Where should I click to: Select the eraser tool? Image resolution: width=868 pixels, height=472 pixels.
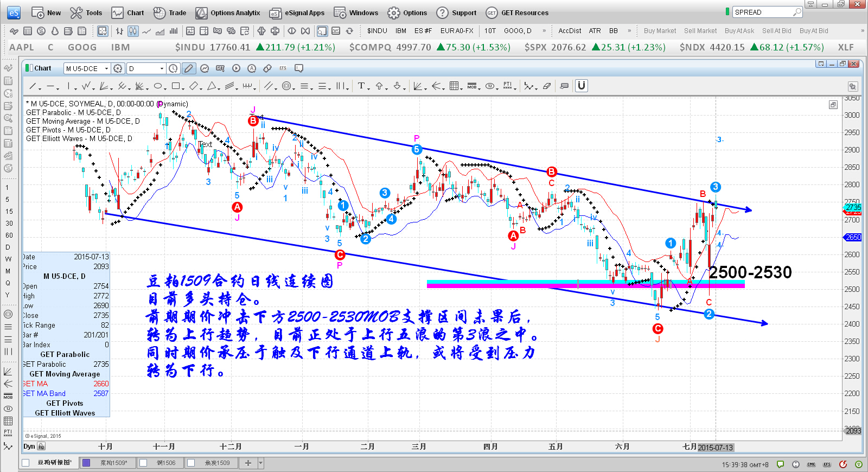click(547, 86)
